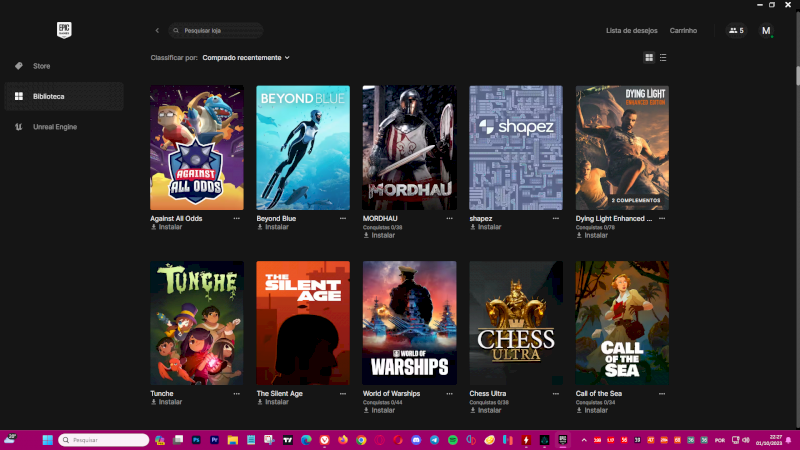Click the Pesquisar loja search field
The image size is (800, 450).
pos(220,31)
